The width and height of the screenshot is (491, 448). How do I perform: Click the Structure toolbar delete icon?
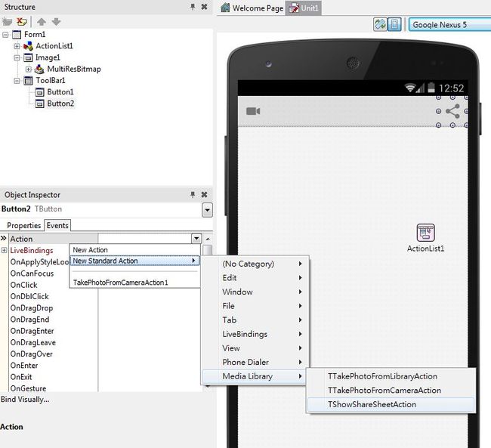[x=22, y=22]
